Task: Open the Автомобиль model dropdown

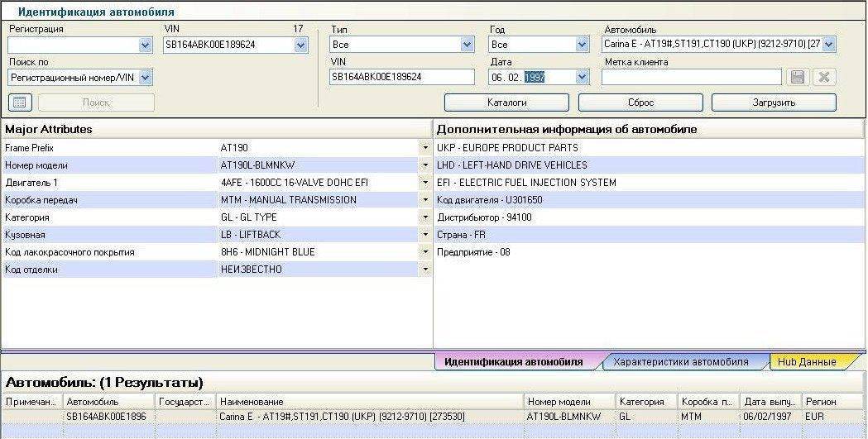Action: point(828,45)
